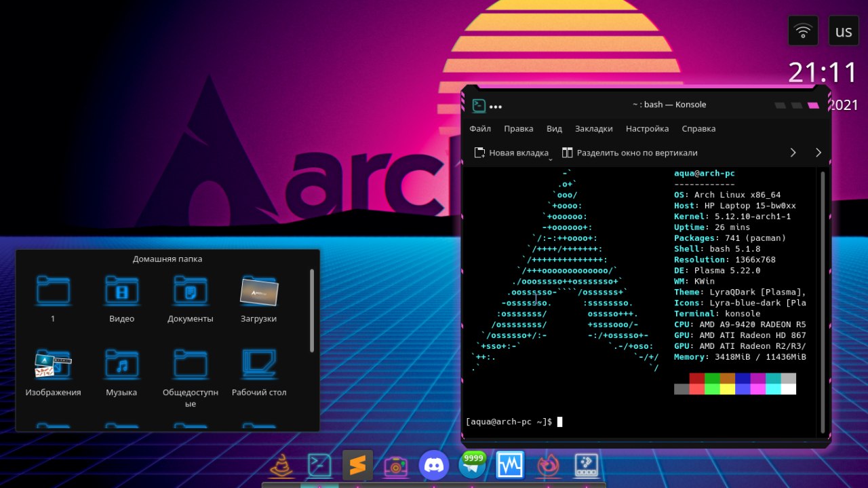Open the folder named '1' in Домашняя папка
This screenshot has width=868, height=488.
tap(53, 297)
